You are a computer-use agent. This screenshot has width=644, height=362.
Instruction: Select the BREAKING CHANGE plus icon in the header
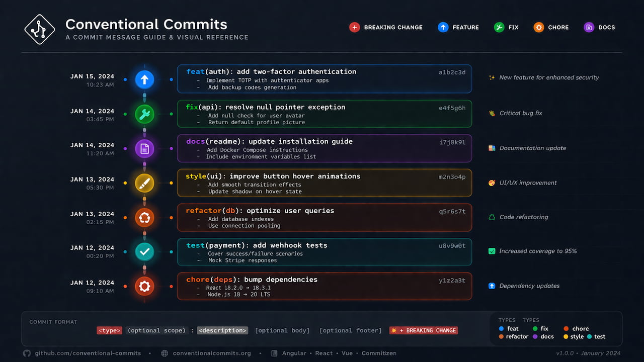click(355, 27)
